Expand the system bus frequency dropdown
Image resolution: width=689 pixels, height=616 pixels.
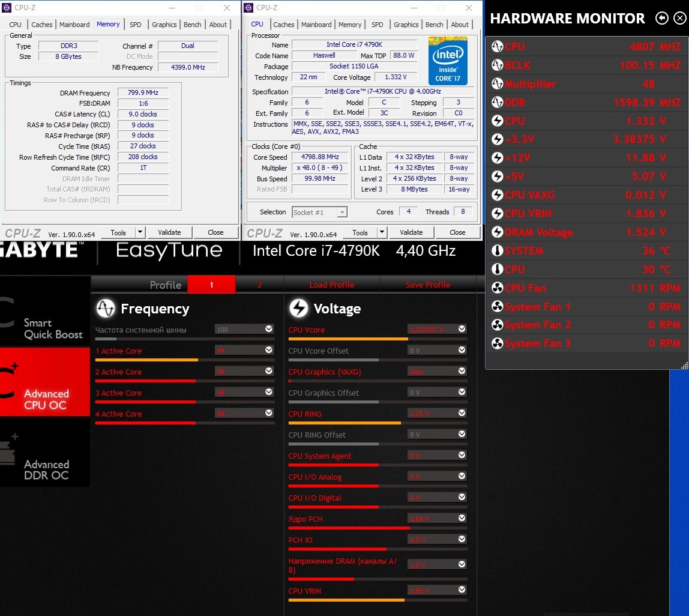[269, 329]
